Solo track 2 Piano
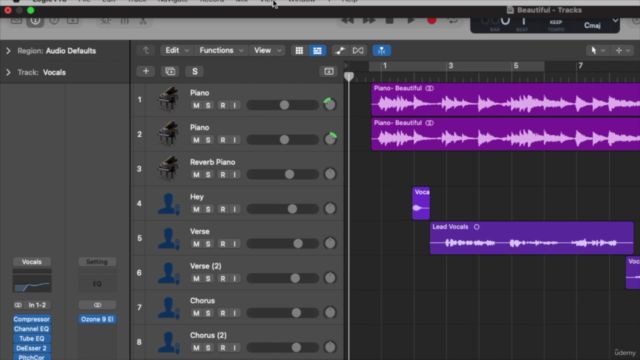The image size is (640, 360). click(208, 140)
